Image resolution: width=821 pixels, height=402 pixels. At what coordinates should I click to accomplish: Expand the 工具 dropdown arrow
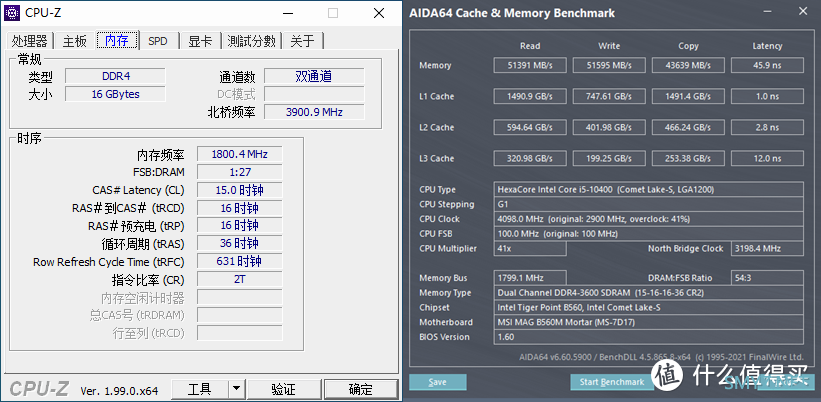tap(236, 389)
